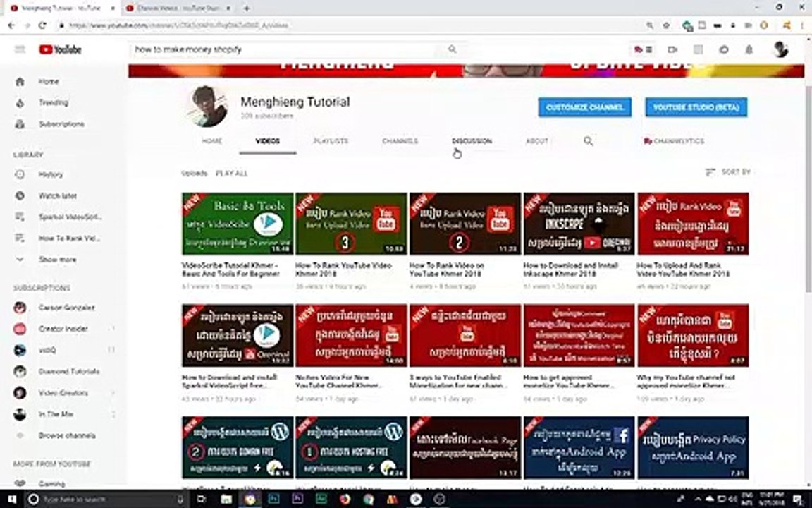Open the account avatar menu

point(780,50)
